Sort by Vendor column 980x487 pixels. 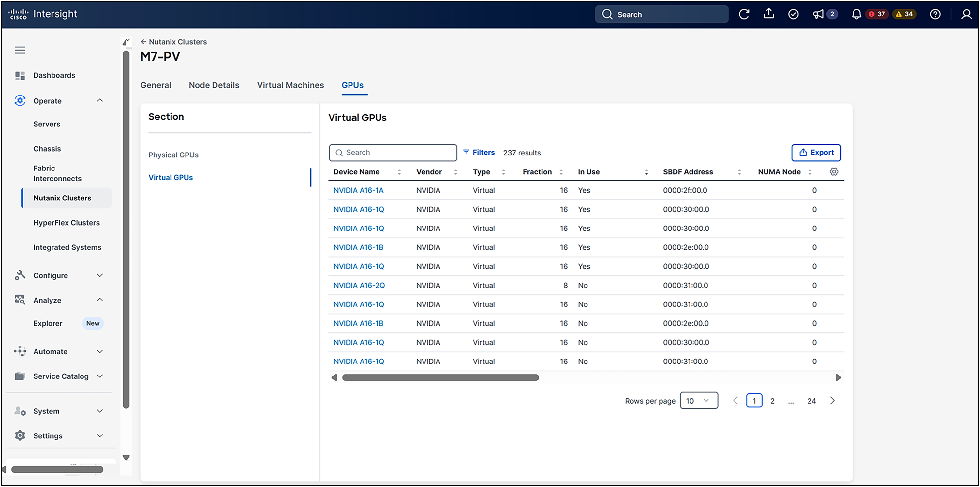[x=455, y=172]
